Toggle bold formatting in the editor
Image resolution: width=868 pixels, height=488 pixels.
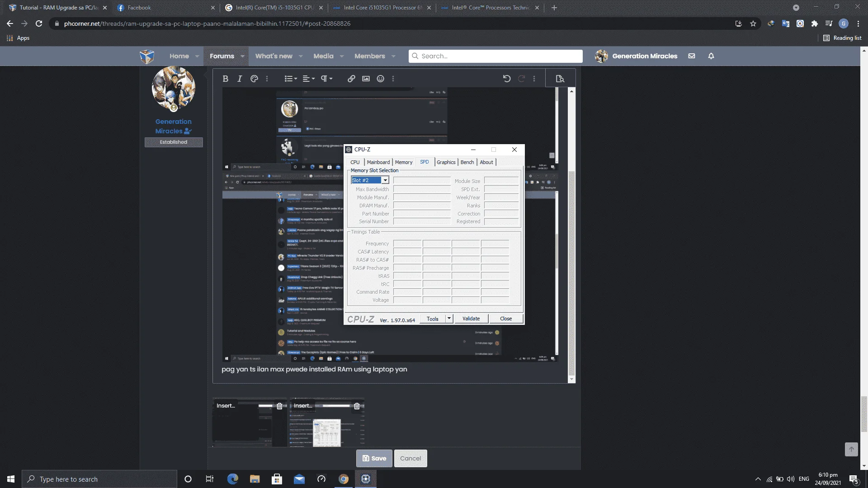[x=225, y=79]
